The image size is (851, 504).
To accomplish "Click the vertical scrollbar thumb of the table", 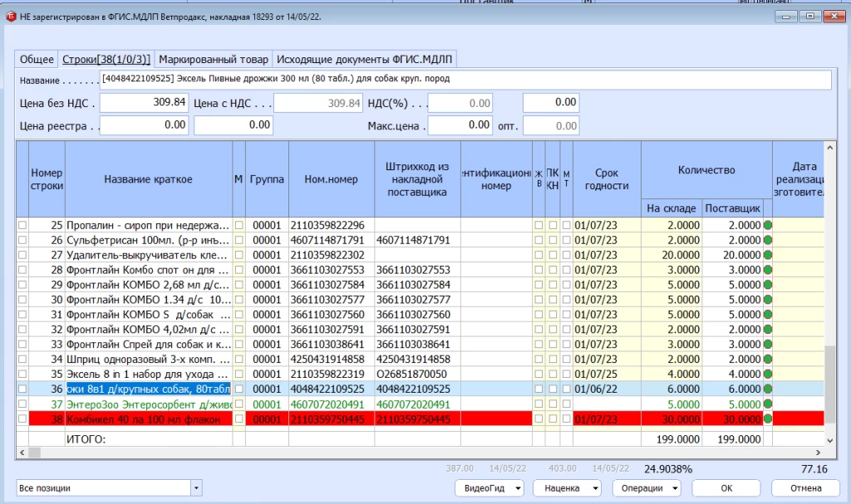I will click(829, 383).
